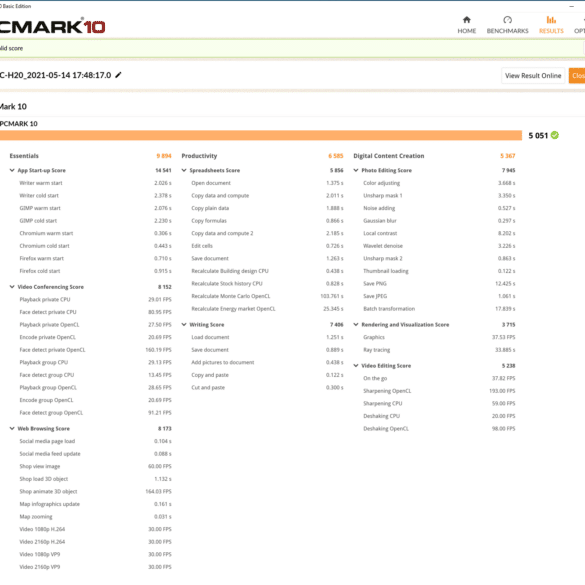Image resolution: width=585 pixels, height=585 pixels.
Task: Collapse the Web Browsing Score section
Action: coord(12,428)
